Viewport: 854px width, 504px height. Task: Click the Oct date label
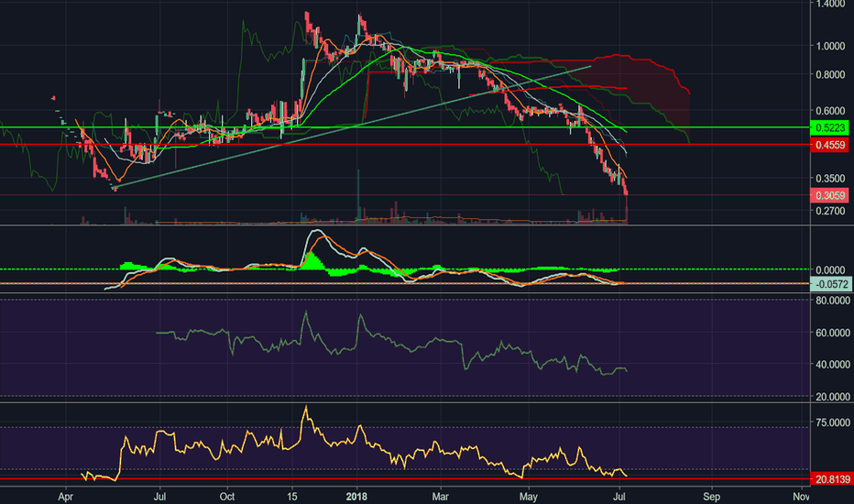pyautogui.click(x=227, y=497)
